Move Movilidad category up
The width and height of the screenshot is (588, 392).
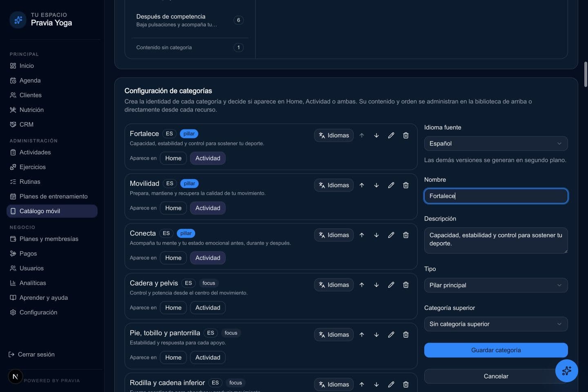click(361, 185)
